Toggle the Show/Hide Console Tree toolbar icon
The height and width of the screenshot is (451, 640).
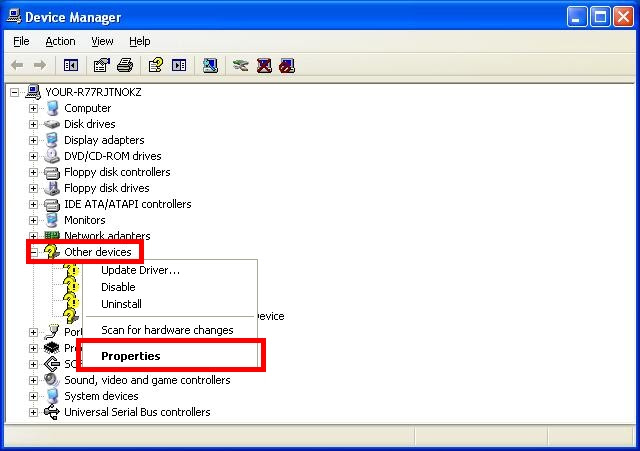[x=71, y=65]
